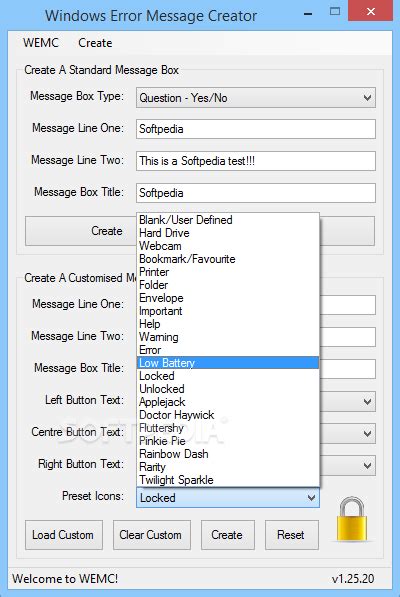Minimize the Windows Error Message Creator window
Viewport: 400px width, 597px height.
(308, 14)
